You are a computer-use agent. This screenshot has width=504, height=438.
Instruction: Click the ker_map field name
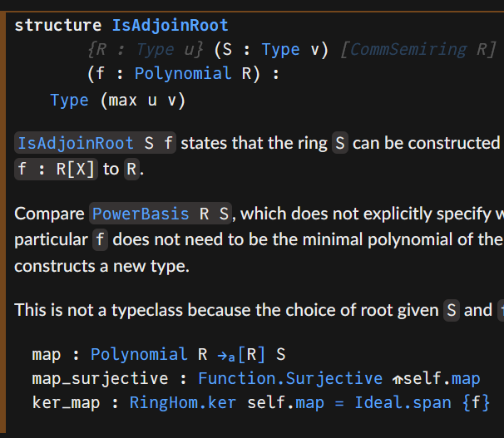[63, 402]
